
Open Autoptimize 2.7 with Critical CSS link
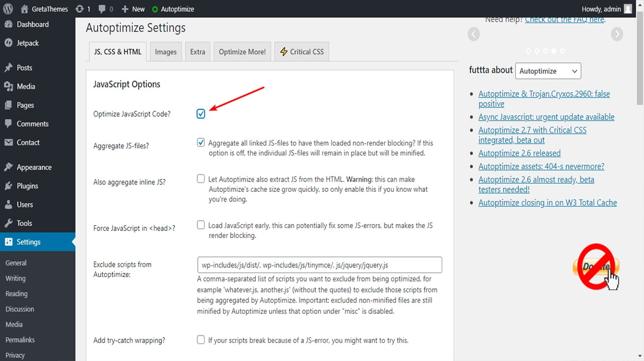tap(533, 135)
